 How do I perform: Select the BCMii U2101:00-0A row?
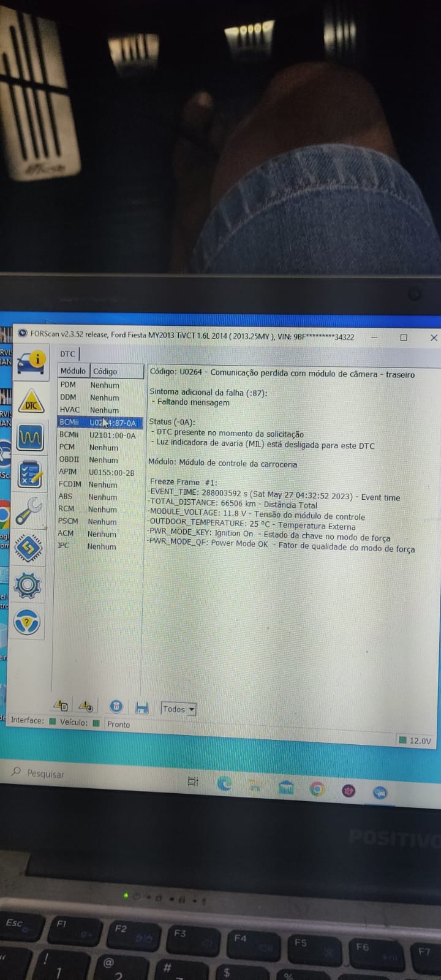(x=98, y=435)
